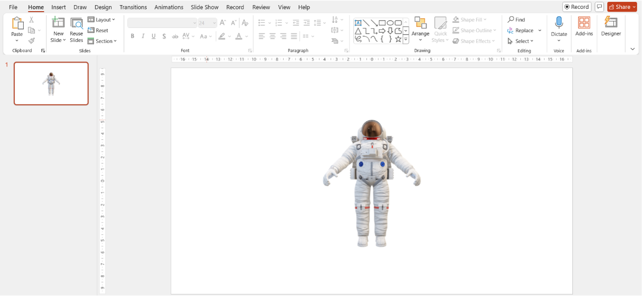Screen dimensions: 644x297
Task: Select the Text Box tool in shapes gallery
Action: pos(358,22)
